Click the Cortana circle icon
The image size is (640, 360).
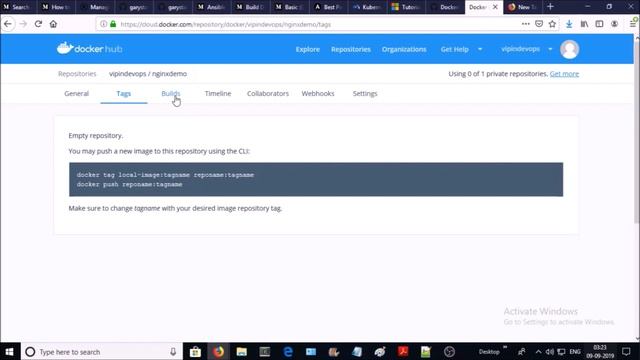tap(30, 351)
